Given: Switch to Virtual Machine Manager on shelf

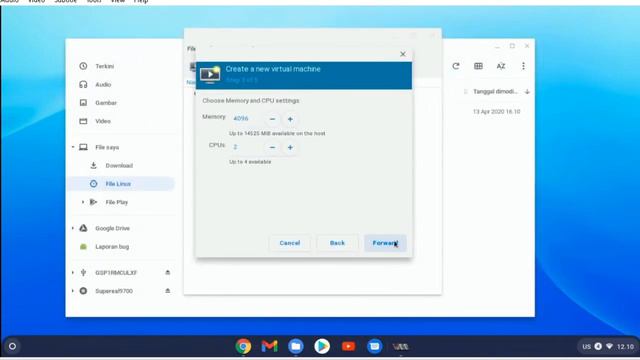Looking at the screenshot, I should click(x=400, y=347).
